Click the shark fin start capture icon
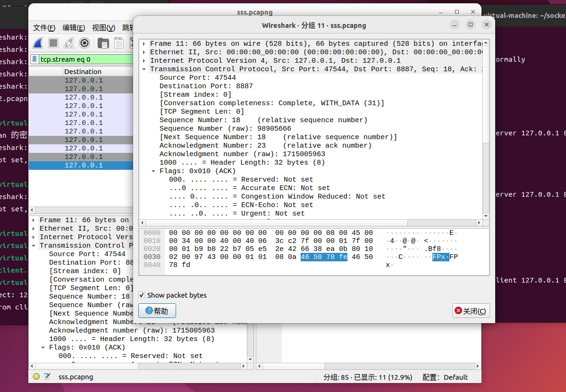Screen dimensions: 566x392 tap(38, 43)
